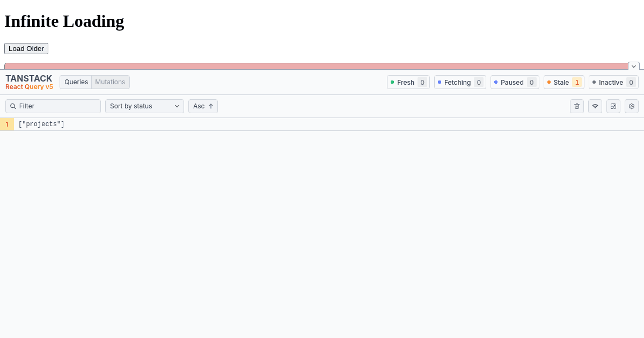Clear the query cache with trash icon
The image size is (644, 338).
(577, 106)
